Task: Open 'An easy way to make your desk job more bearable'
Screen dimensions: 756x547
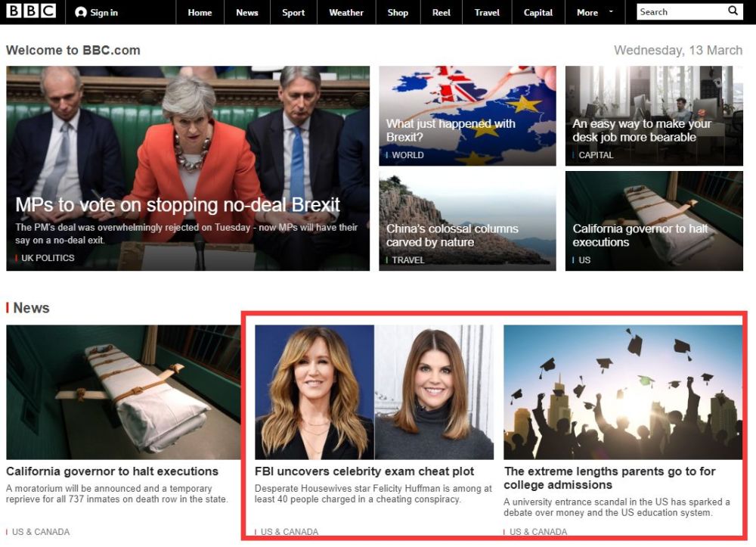Action: pos(641,130)
